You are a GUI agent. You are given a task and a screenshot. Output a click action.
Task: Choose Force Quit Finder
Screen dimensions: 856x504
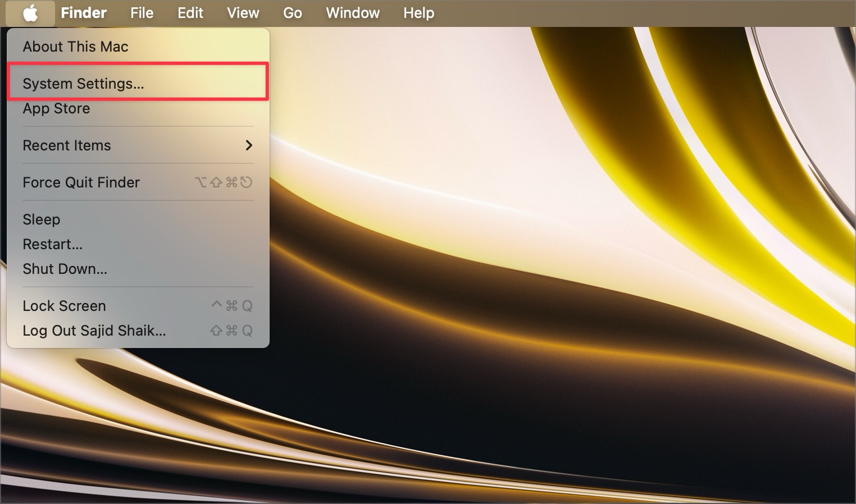pos(81,182)
